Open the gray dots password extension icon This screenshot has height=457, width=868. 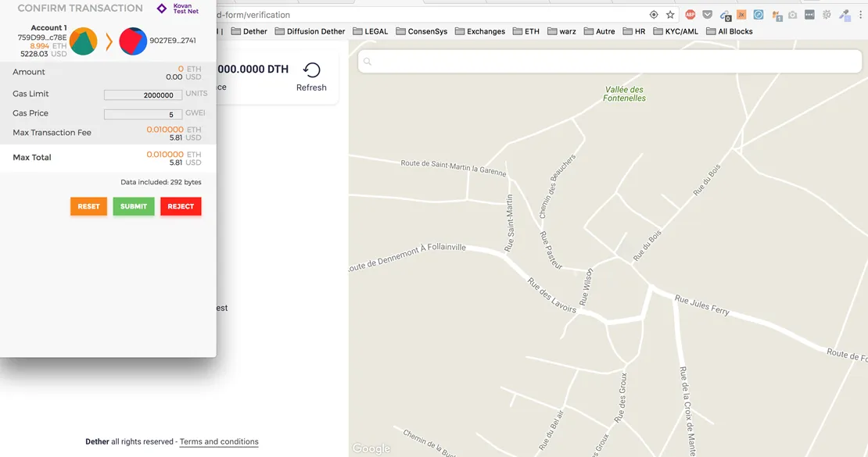point(809,15)
